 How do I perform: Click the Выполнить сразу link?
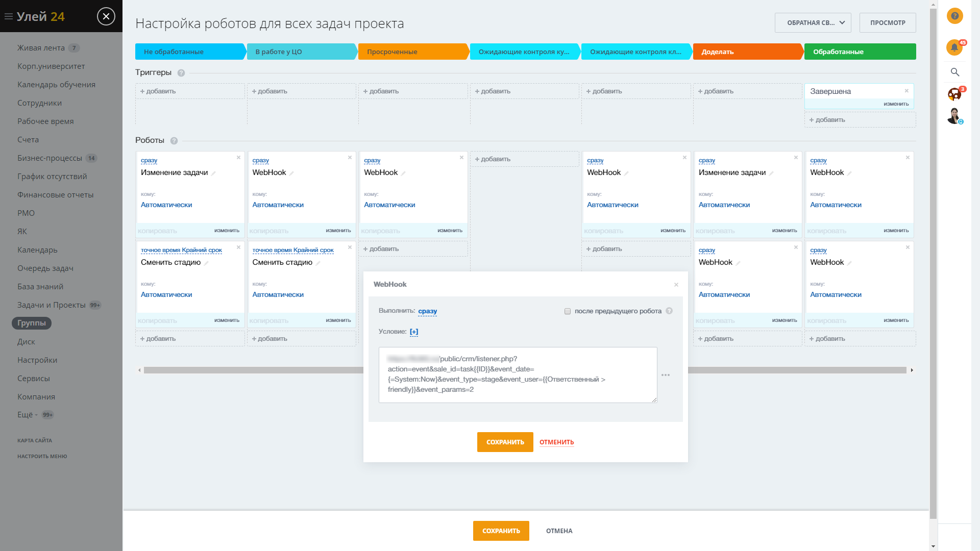tap(427, 311)
